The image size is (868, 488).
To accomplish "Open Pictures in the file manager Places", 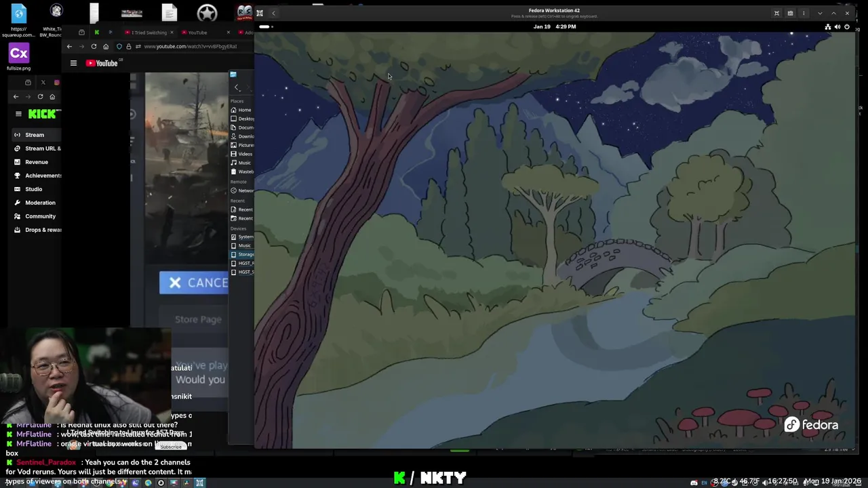I will click(242, 145).
